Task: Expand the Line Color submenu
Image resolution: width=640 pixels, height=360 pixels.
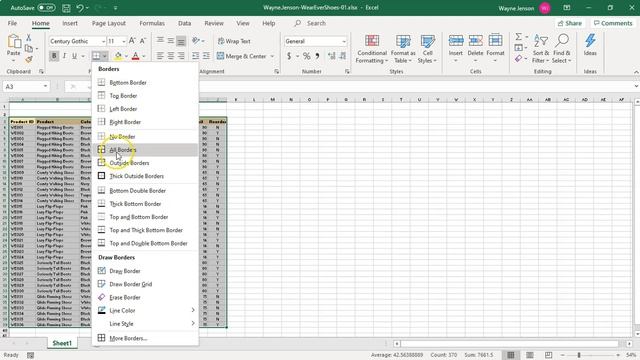Action: [x=193, y=310]
